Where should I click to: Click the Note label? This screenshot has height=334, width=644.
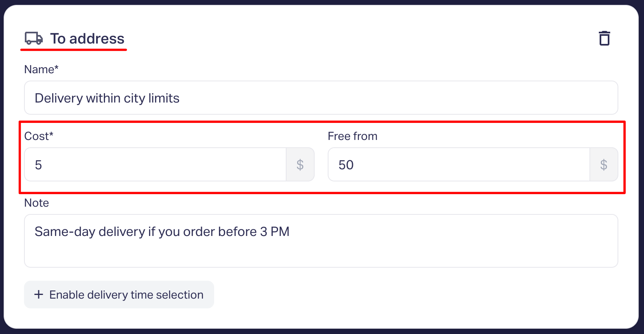coord(37,203)
